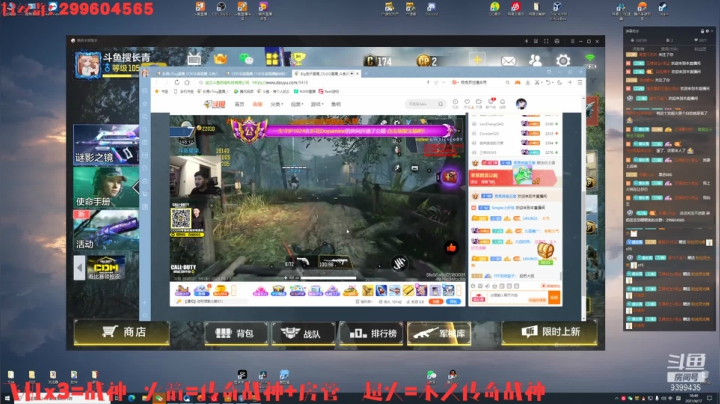The image size is (720, 404).
Task: Go to 首页 in Douyu navigation
Action: (239, 104)
